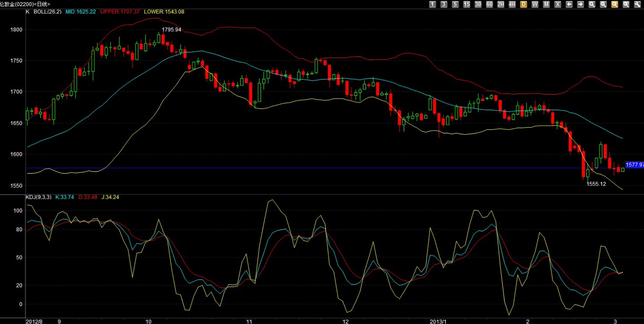Open chart settings wrench icon
644x324 pixels.
(638, 4)
